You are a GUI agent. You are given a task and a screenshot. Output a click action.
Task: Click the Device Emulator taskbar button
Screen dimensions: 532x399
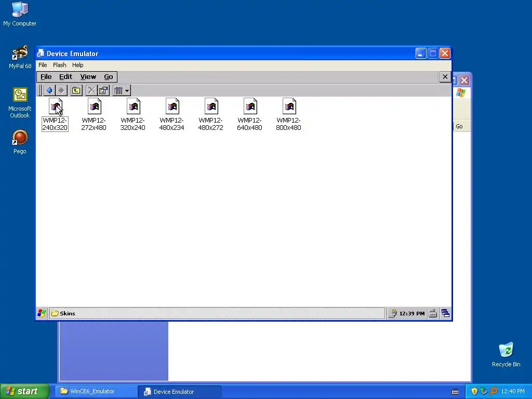point(180,391)
